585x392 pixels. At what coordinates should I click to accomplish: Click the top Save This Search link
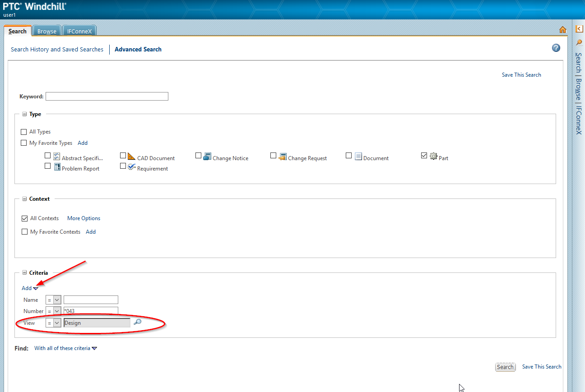point(521,75)
